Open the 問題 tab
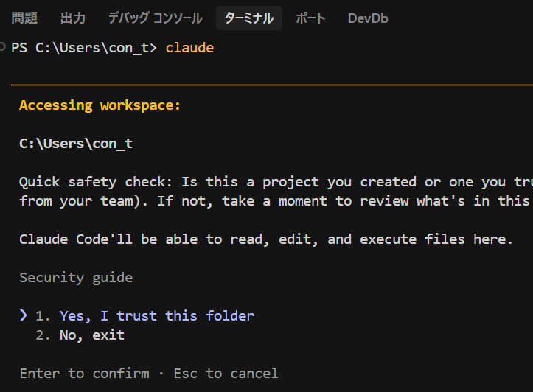This screenshot has height=392, width=533. [x=24, y=18]
